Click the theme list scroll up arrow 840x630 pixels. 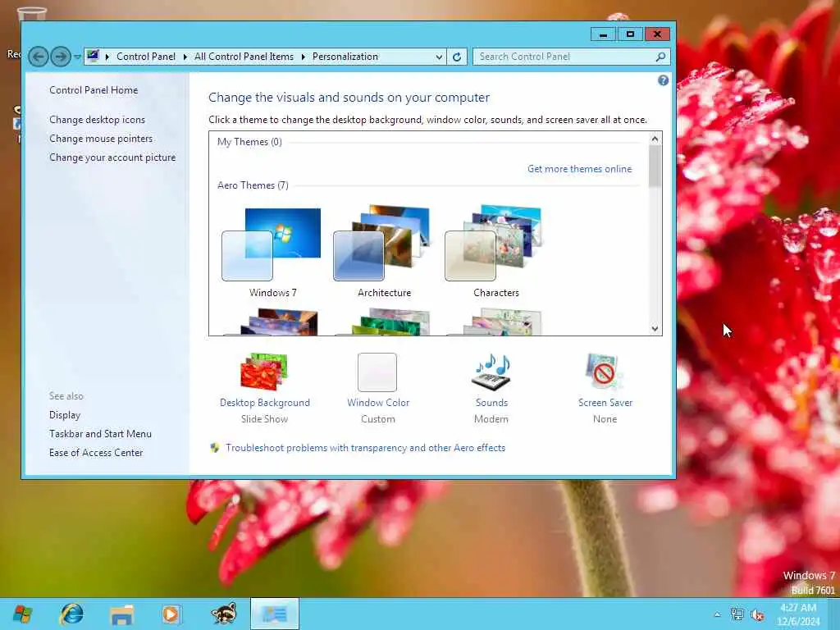click(x=655, y=139)
